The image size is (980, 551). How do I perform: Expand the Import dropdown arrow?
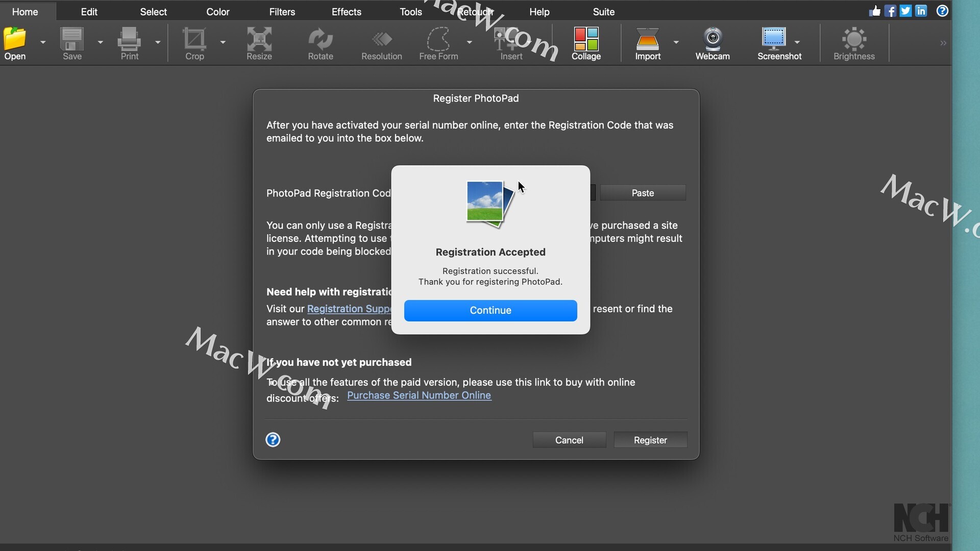point(676,42)
